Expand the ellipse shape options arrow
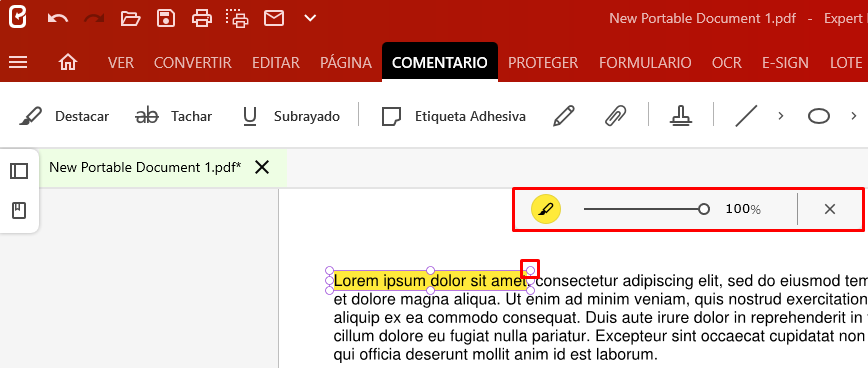The height and width of the screenshot is (368, 868). click(853, 116)
